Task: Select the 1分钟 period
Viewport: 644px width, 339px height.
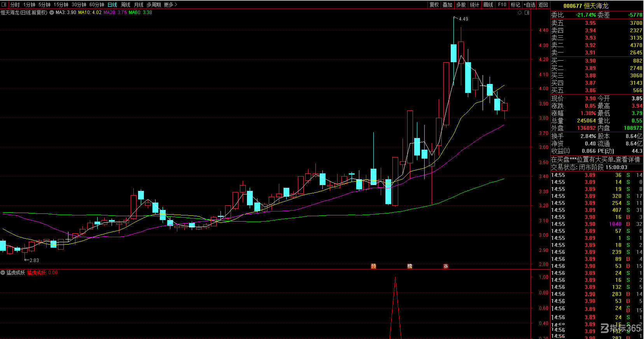Action: (x=29, y=5)
